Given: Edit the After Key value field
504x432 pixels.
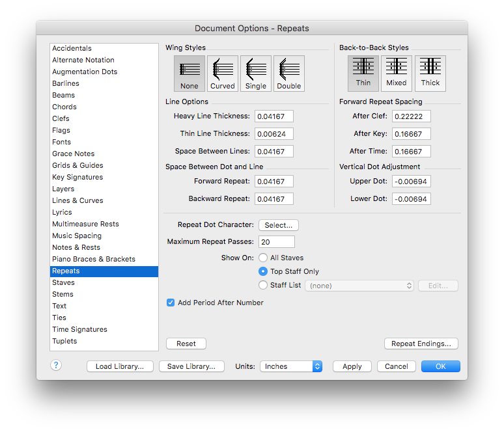Looking at the screenshot, I should click(x=412, y=134).
